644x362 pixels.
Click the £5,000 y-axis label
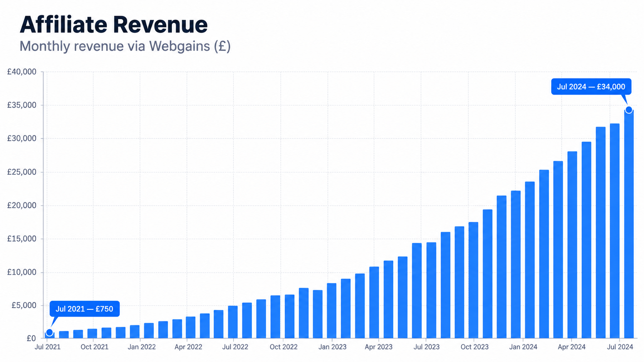click(x=24, y=305)
